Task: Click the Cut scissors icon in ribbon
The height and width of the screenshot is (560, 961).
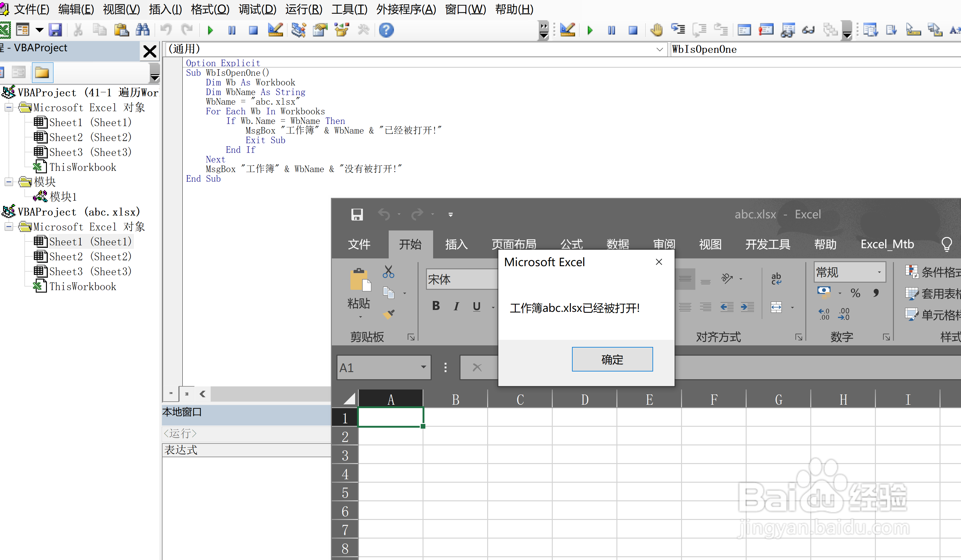Action: (x=388, y=272)
